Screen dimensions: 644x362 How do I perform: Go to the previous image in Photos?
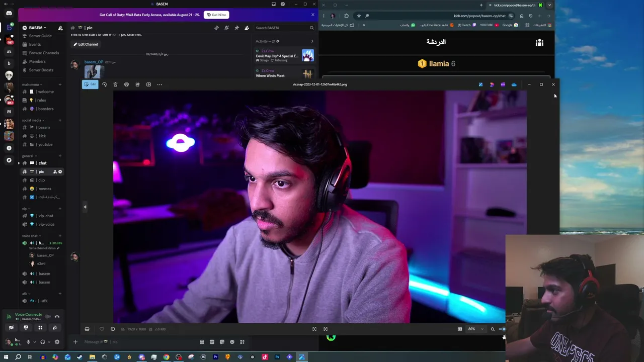(x=85, y=207)
